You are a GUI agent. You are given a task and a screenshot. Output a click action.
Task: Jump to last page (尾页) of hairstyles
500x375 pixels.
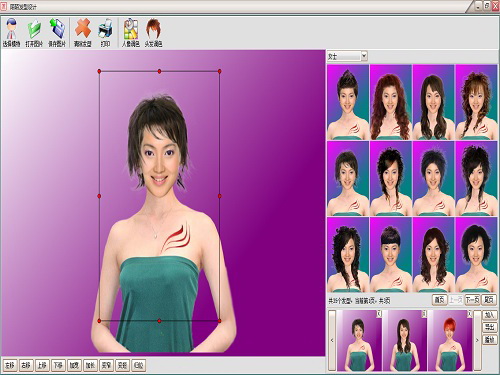tap(488, 300)
